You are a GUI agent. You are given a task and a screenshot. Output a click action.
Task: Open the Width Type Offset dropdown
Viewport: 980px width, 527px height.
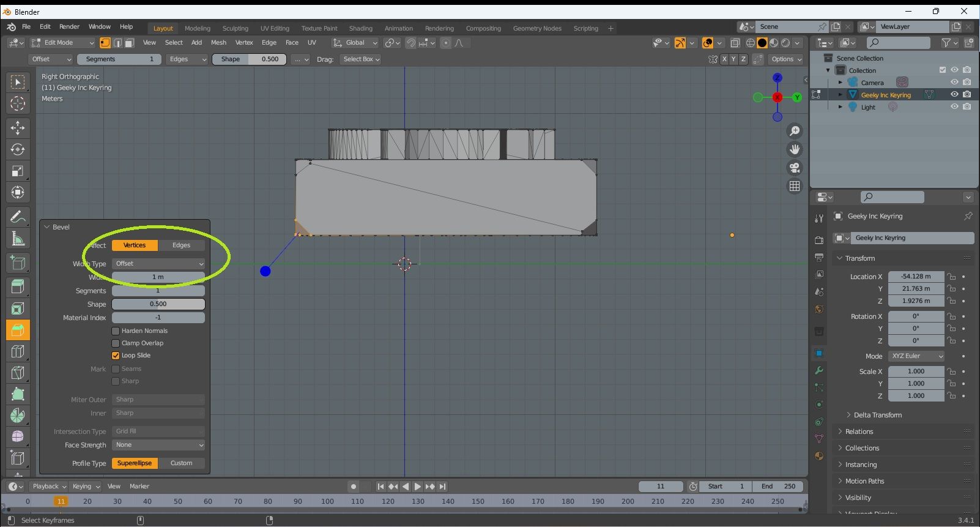[x=158, y=264]
